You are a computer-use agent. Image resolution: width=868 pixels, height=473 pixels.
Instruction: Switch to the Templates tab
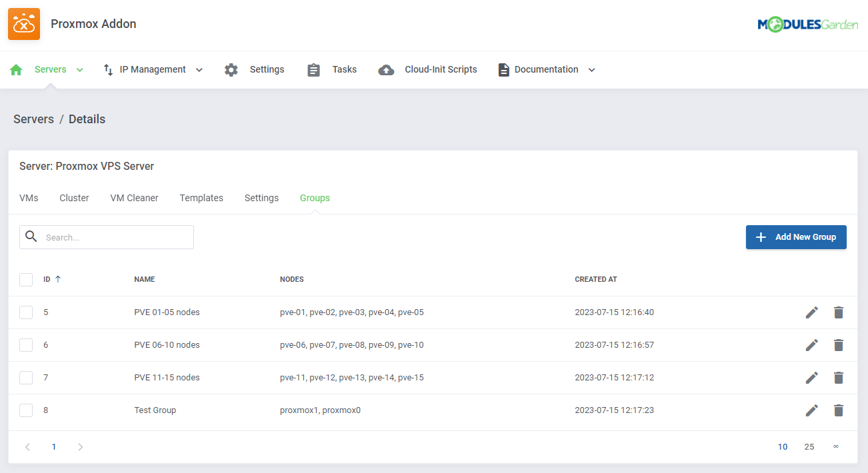[x=201, y=198]
